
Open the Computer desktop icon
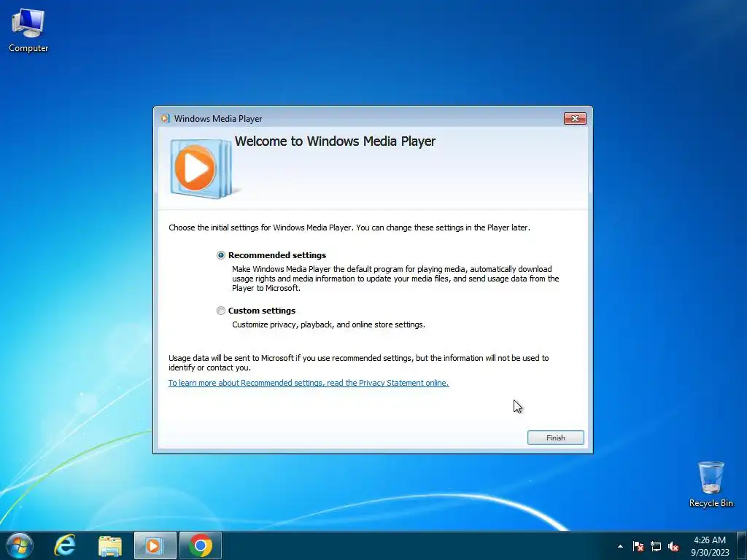28,30
